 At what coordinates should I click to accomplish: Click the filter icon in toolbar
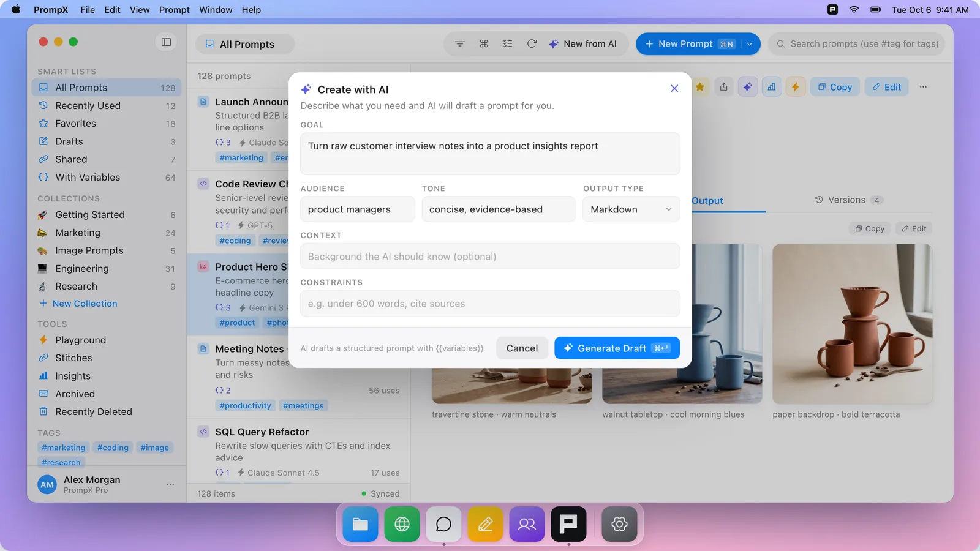(459, 44)
